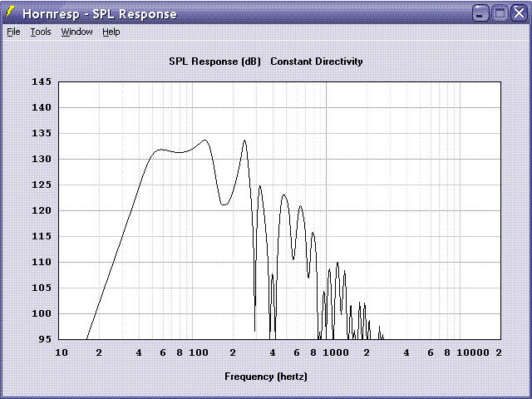Screen dimensions: 532x399
Task: Click the 125 dB y-axis label
Action: (x=42, y=185)
